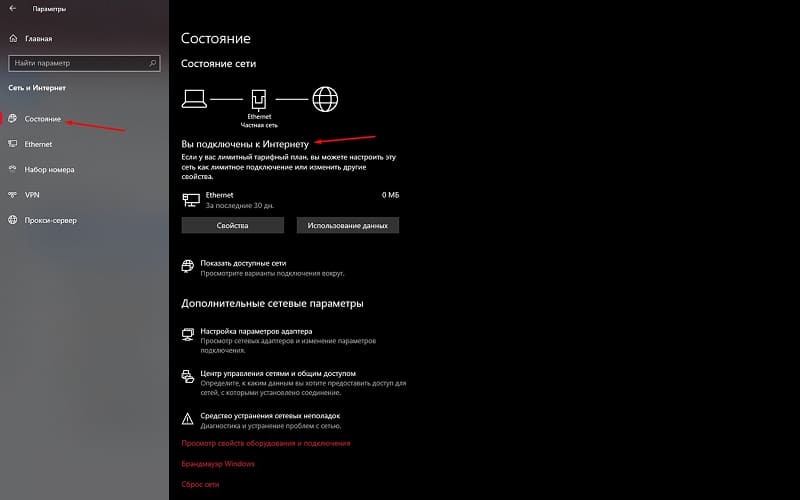This screenshot has height=500, width=800.
Task: Click the Ethernet router icon in diagram
Action: coord(258,99)
